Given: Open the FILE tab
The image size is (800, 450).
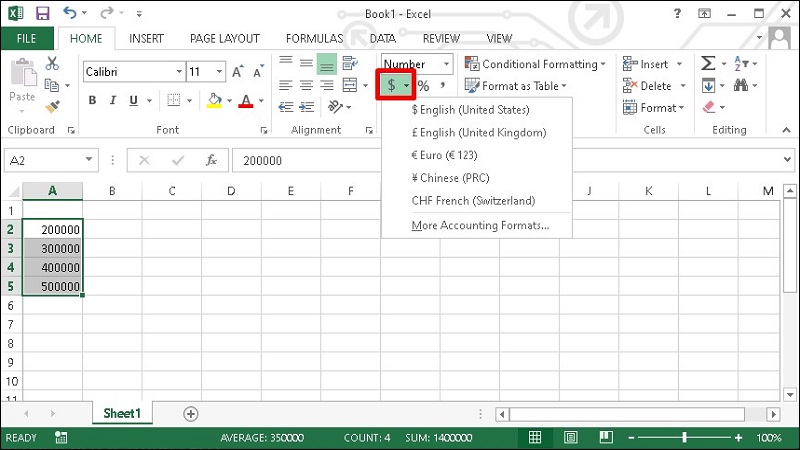Looking at the screenshot, I should point(27,38).
